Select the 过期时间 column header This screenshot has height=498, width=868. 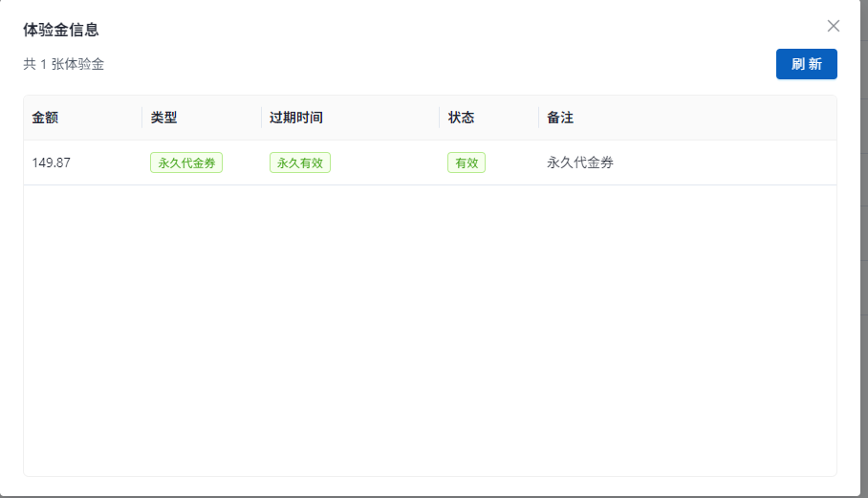(295, 118)
